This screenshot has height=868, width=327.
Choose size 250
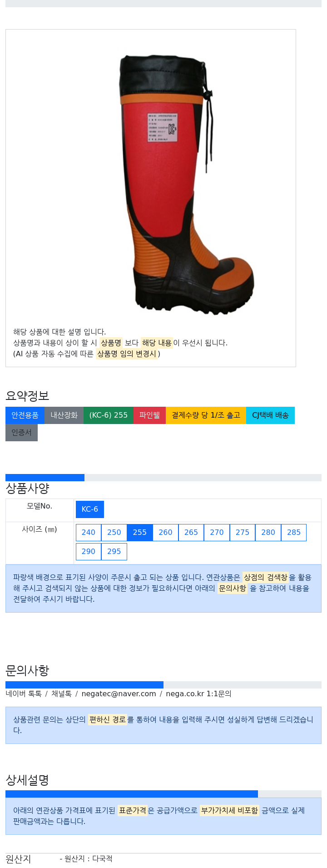click(x=114, y=533)
